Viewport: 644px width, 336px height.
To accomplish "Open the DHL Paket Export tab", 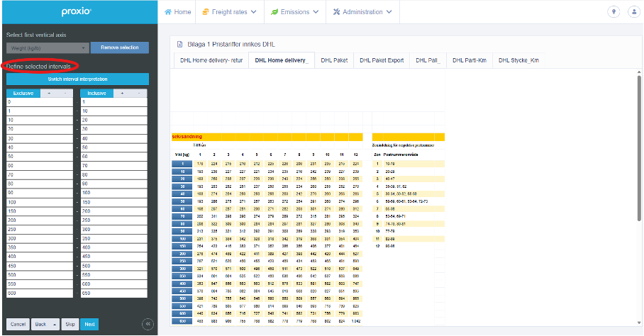I will [x=382, y=60].
